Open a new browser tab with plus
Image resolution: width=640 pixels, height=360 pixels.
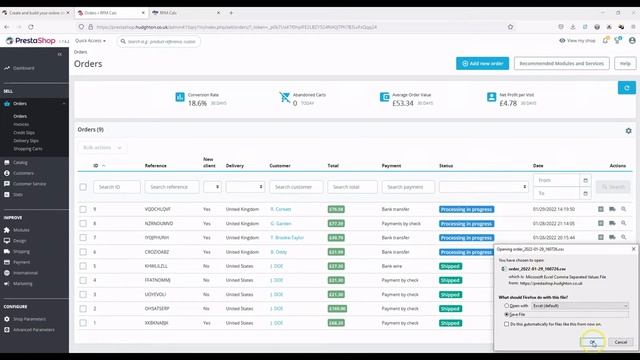coord(231,13)
